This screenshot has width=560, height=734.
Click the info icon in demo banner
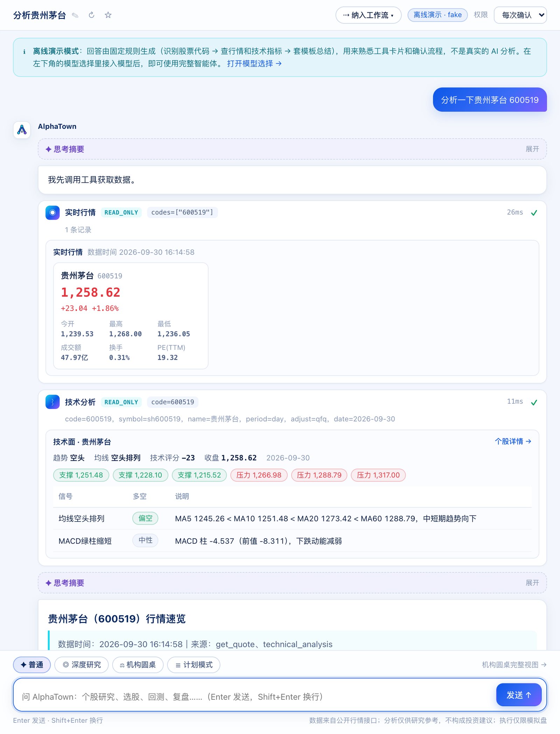pos(24,51)
